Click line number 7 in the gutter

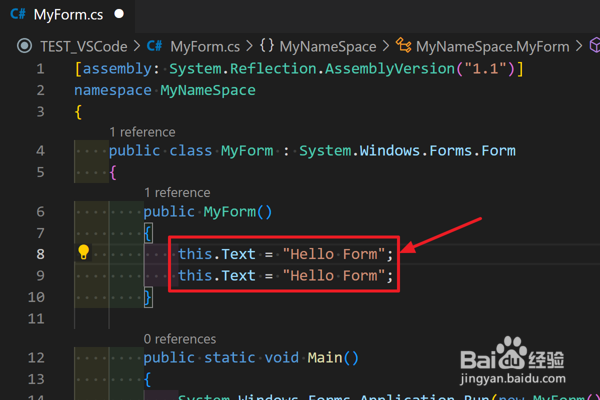coord(41,233)
